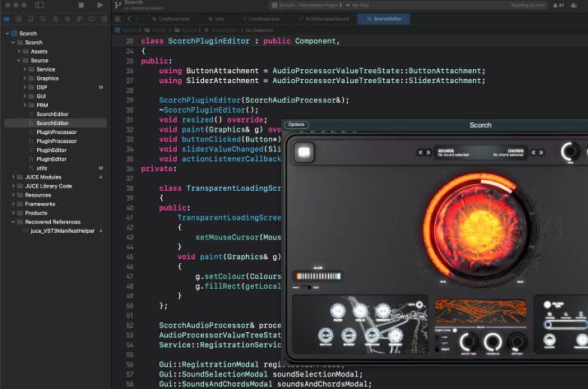Click the Options button in Scorch window
The height and width of the screenshot is (389, 588).
[296, 125]
